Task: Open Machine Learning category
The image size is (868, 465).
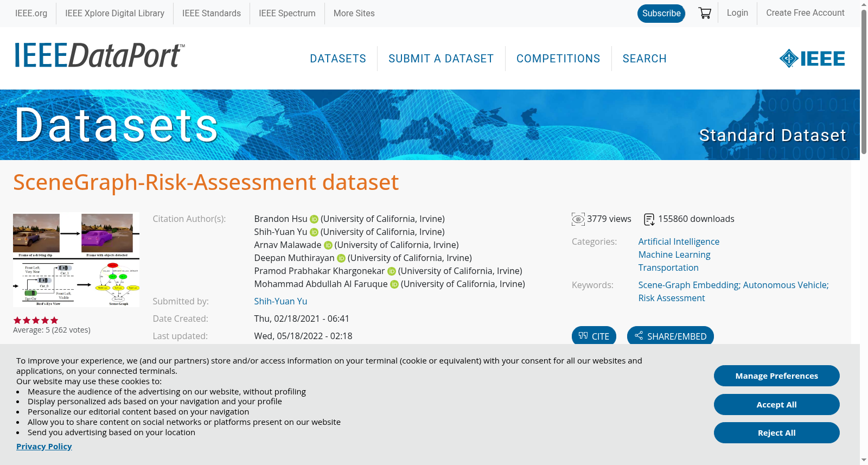Action: 674,254
